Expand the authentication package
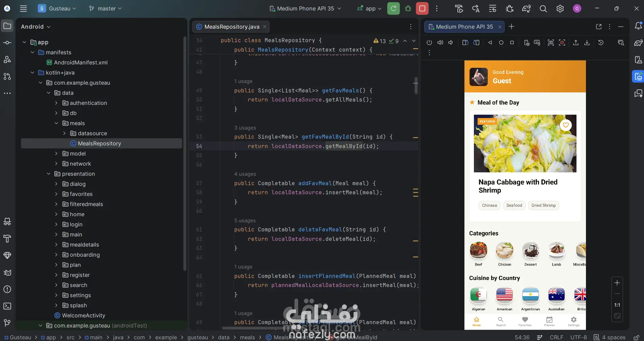Viewport: 644px width, 341px height. point(56,103)
